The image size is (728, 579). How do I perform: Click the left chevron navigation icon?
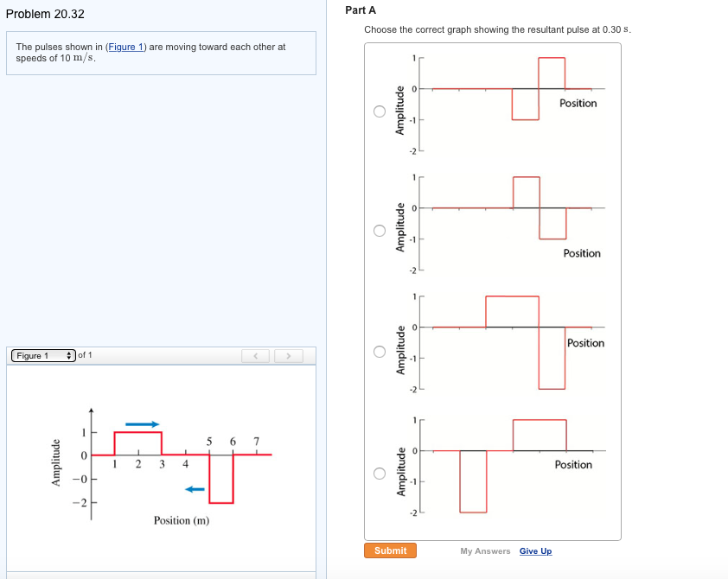click(255, 355)
